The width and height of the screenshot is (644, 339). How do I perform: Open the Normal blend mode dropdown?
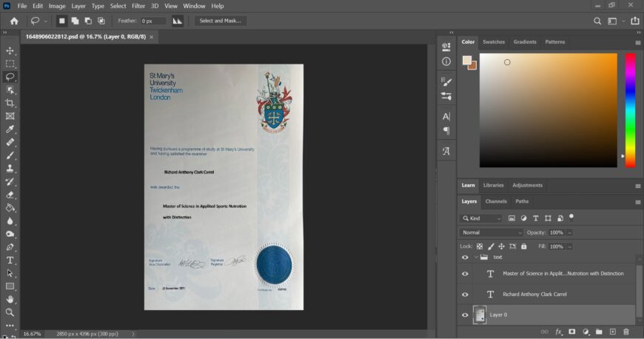[492, 232]
